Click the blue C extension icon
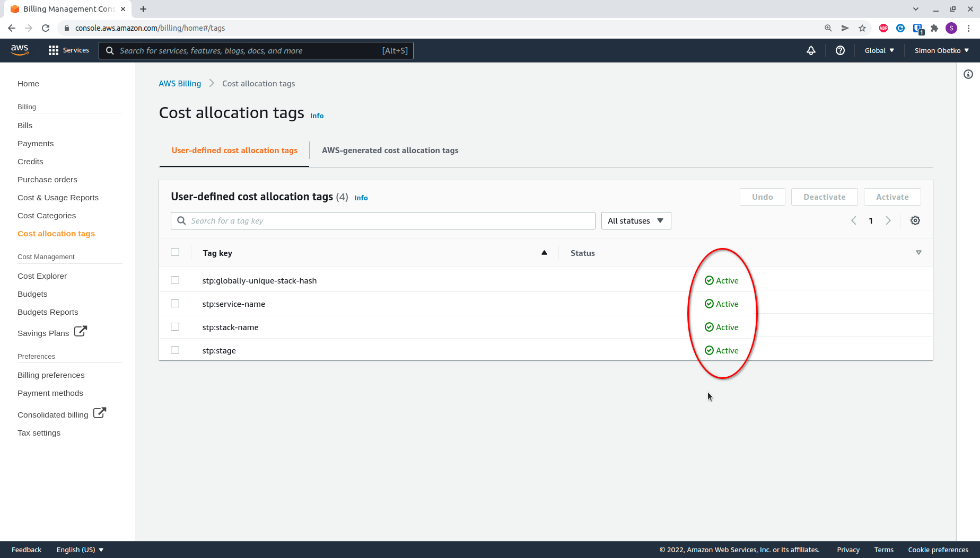Image resolution: width=980 pixels, height=558 pixels. [x=900, y=28]
